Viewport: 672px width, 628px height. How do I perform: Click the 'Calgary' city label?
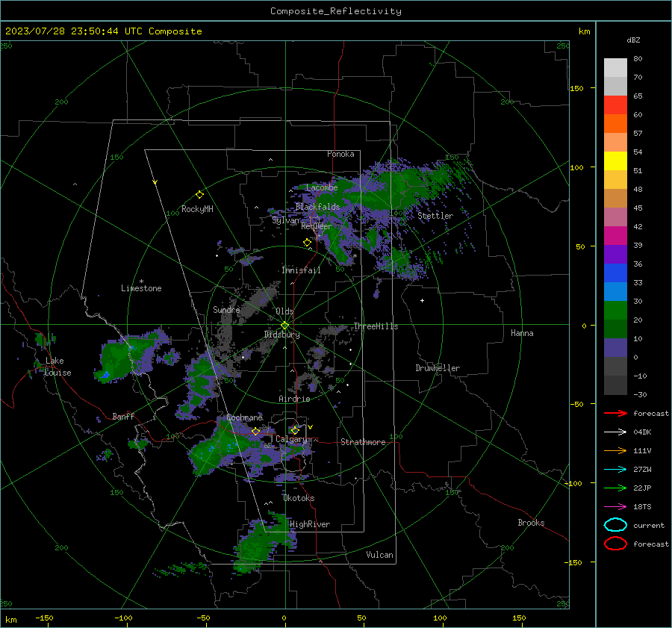click(x=291, y=439)
